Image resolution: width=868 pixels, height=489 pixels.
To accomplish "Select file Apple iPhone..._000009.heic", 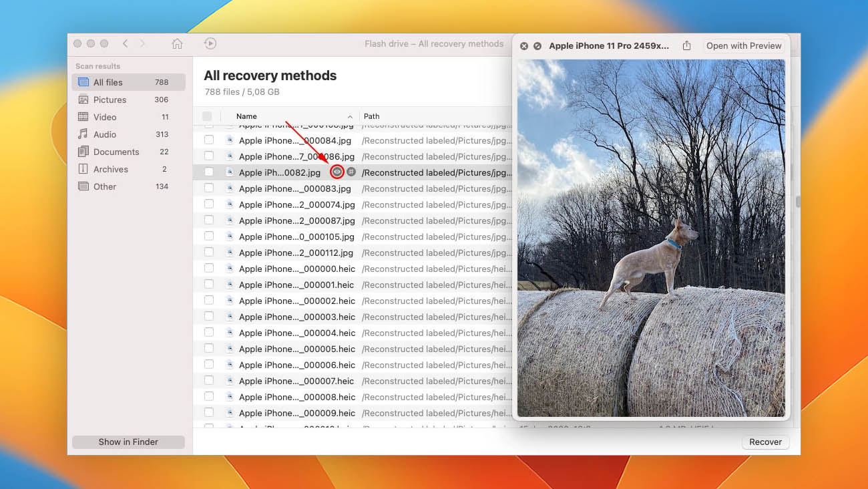I will (297, 413).
